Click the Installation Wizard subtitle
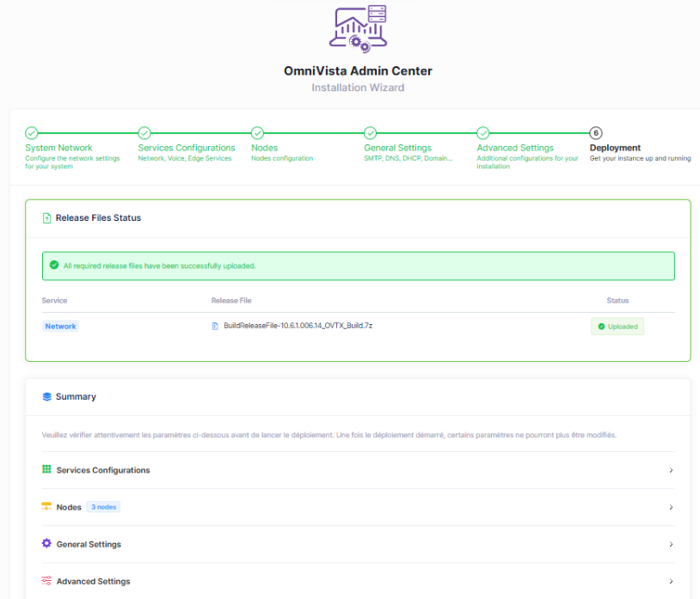This screenshot has width=700, height=599. 358,88
